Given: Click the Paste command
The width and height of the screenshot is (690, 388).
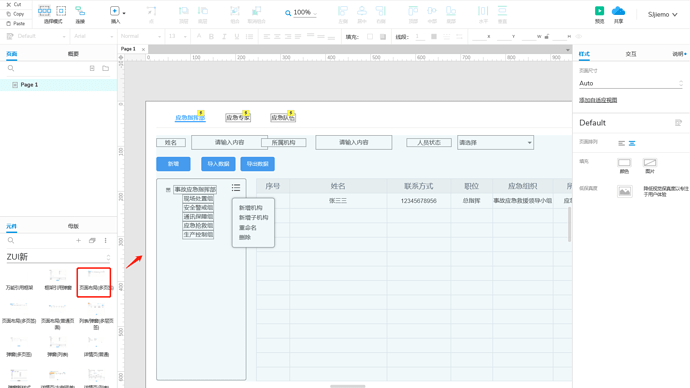Looking at the screenshot, I should click(15, 23).
